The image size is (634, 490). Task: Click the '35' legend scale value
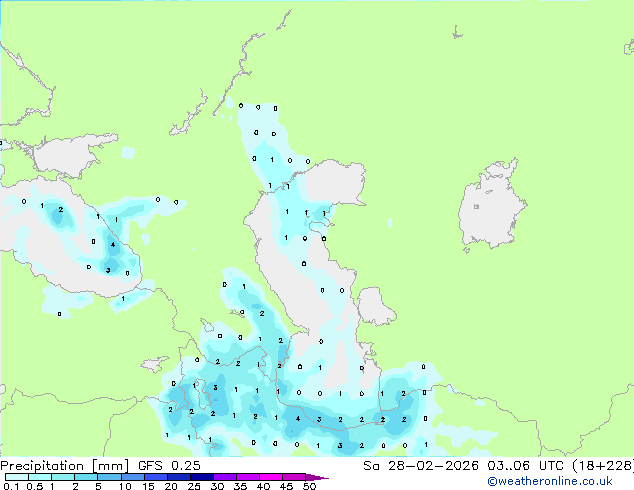tap(240, 486)
